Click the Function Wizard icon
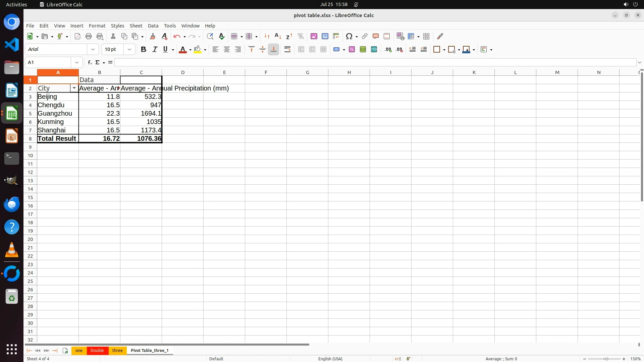This screenshot has width=644, height=362. coord(90,62)
